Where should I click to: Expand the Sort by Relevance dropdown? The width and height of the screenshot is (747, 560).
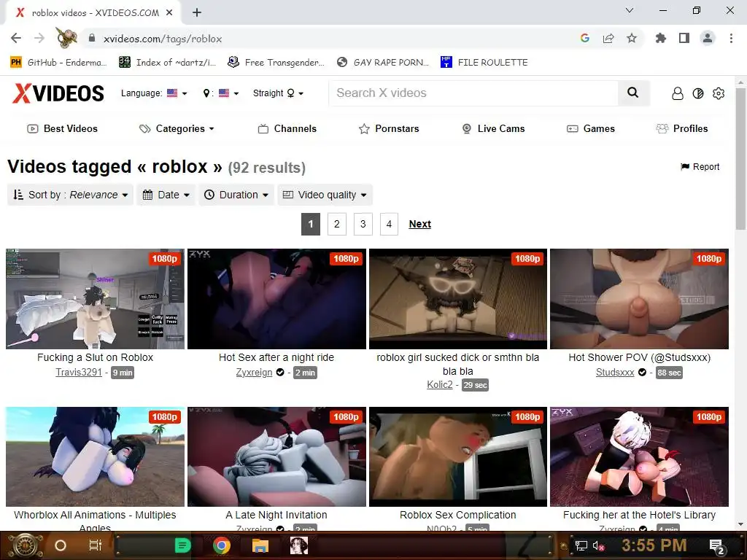(71, 195)
